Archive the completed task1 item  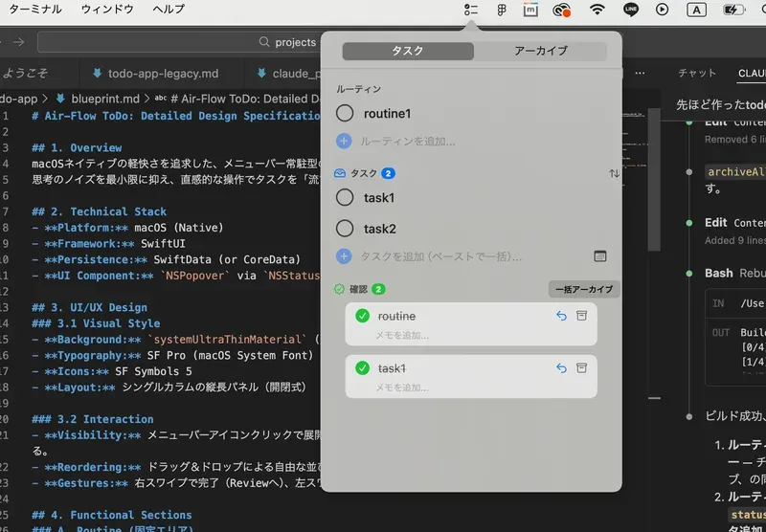pos(581,368)
